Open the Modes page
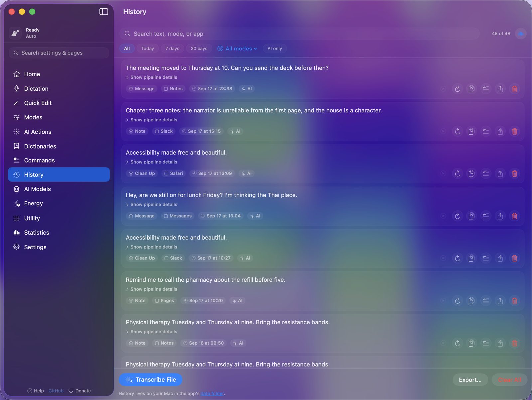The width and height of the screenshot is (532, 400). pyautogui.click(x=59, y=117)
